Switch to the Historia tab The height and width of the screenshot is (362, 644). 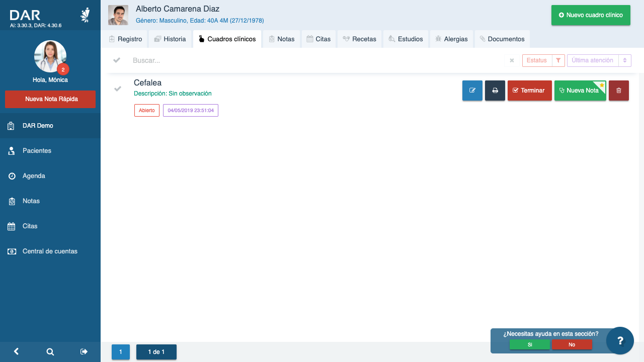[170, 39]
